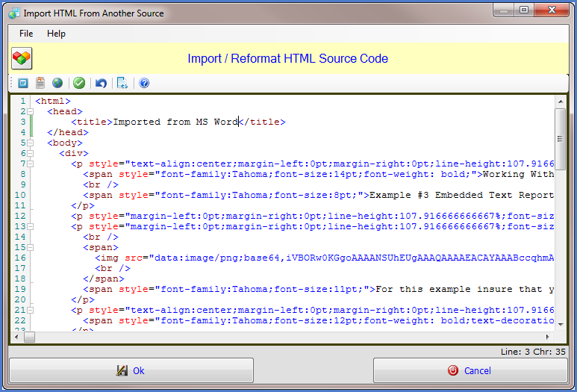This screenshot has width=577, height=392.
Task: Collapse the span fold on line 15
Action: click(x=31, y=247)
